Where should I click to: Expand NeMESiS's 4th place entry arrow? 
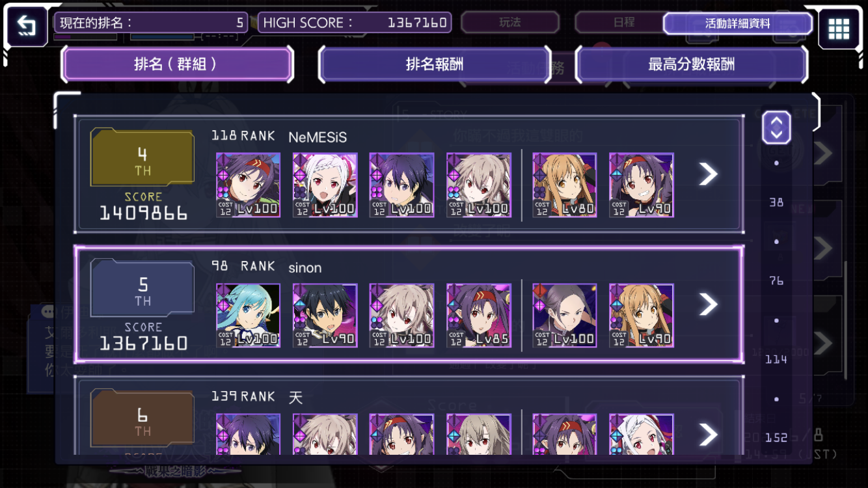[x=708, y=174]
